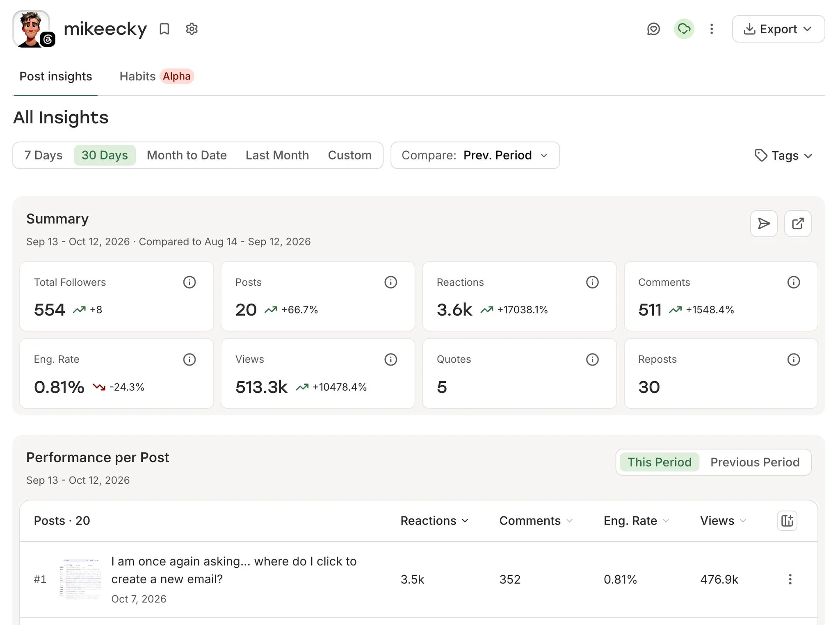
Task: Sort by the Views column
Action: click(x=723, y=520)
